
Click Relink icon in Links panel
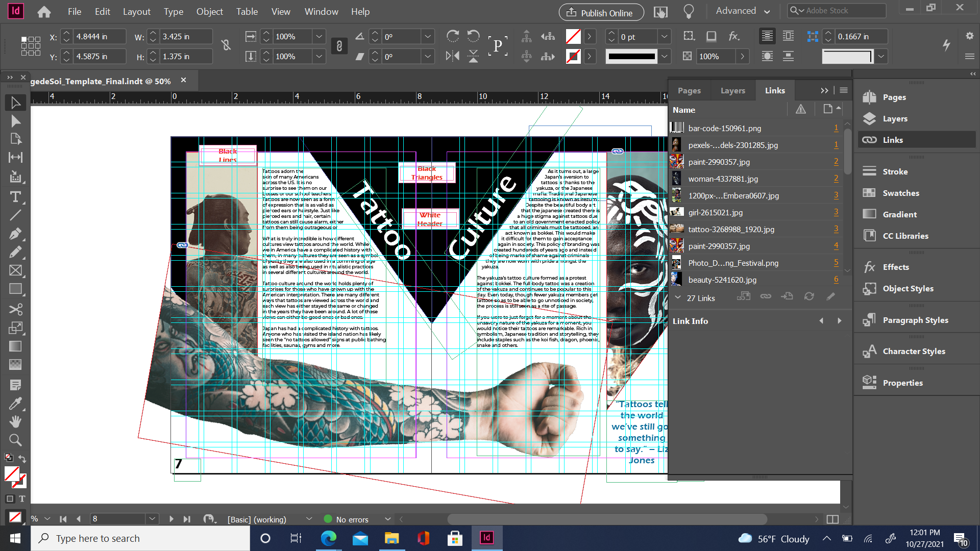(766, 296)
